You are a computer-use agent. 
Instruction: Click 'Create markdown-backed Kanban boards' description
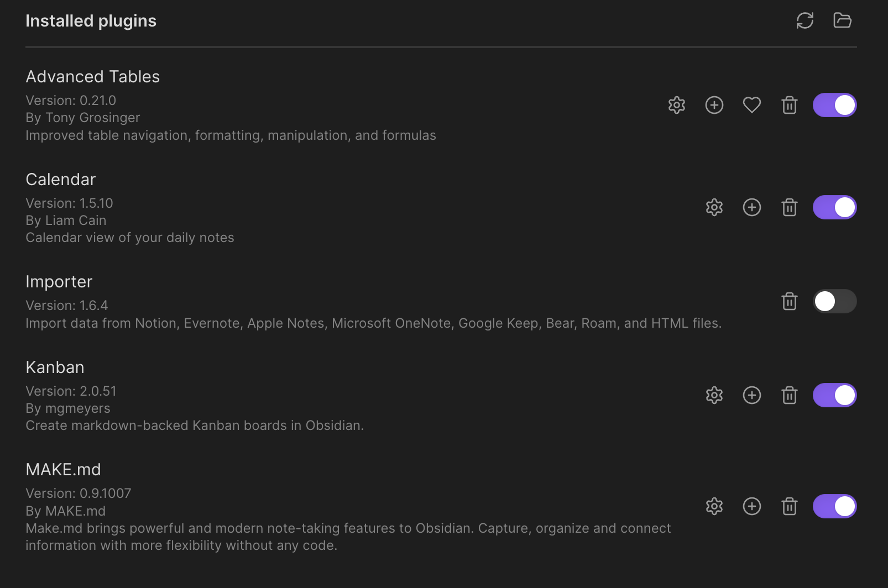coord(195,426)
